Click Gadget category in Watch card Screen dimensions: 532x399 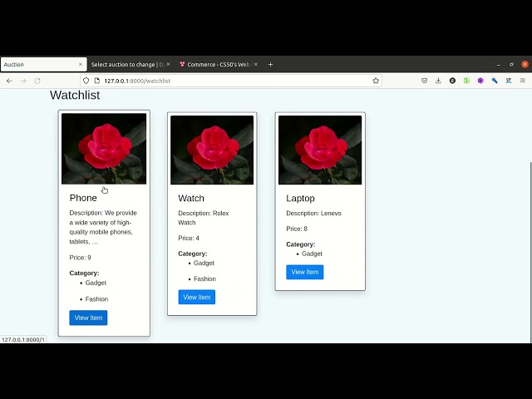[204, 263]
